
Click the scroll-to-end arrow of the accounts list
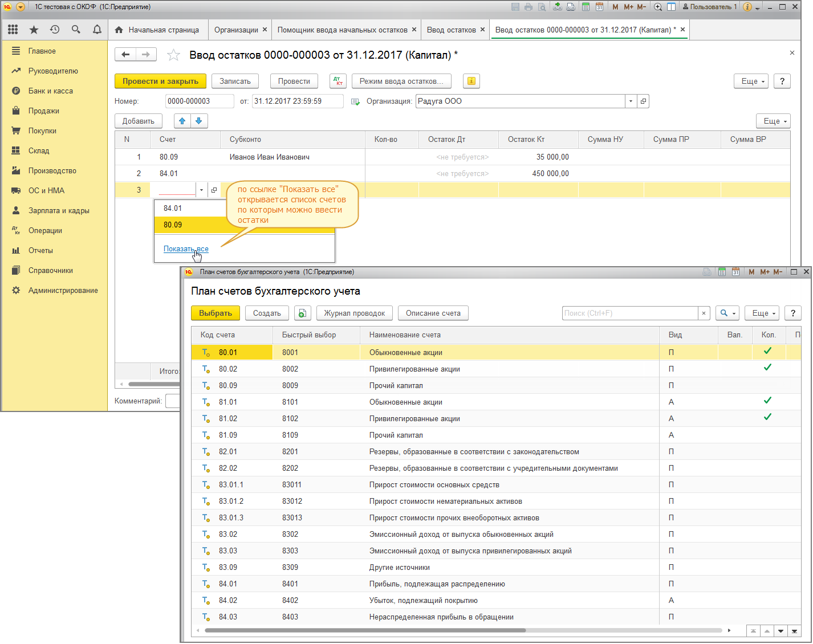(794, 631)
